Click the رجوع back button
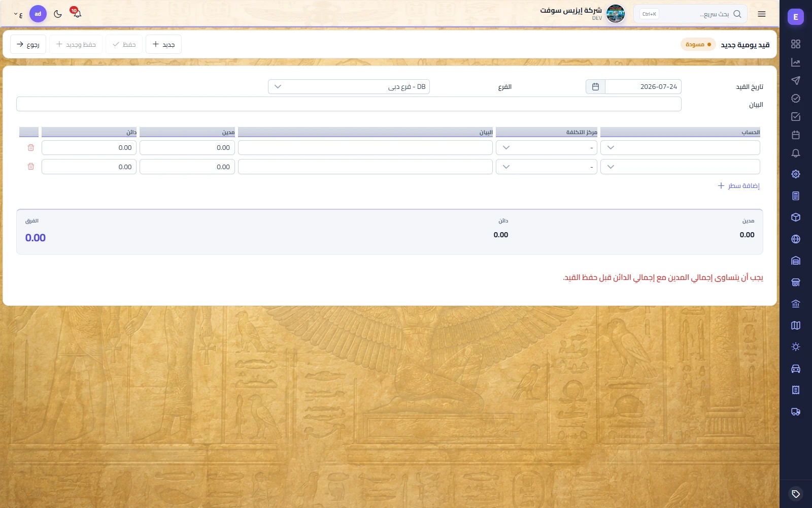The width and height of the screenshot is (812, 508). coord(28,44)
